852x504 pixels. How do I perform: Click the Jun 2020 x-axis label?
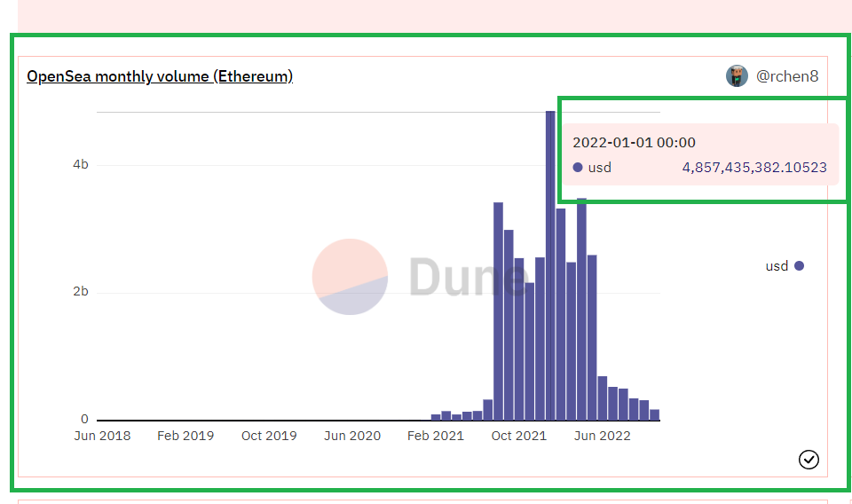[352, 436]
